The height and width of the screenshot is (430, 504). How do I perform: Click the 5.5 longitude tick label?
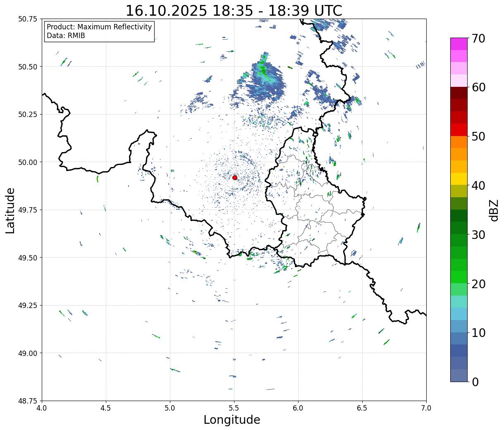tap(234, 408)
